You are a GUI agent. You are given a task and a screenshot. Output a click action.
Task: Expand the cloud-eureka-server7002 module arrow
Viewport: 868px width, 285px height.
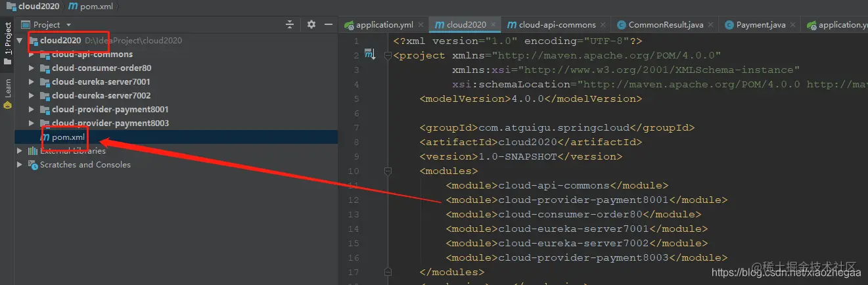32,96
